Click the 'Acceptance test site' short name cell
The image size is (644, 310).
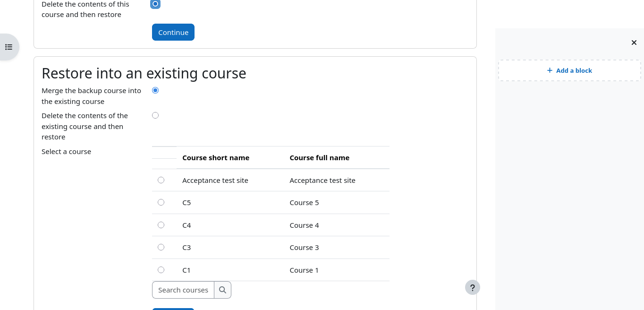(x=215, y=181)
